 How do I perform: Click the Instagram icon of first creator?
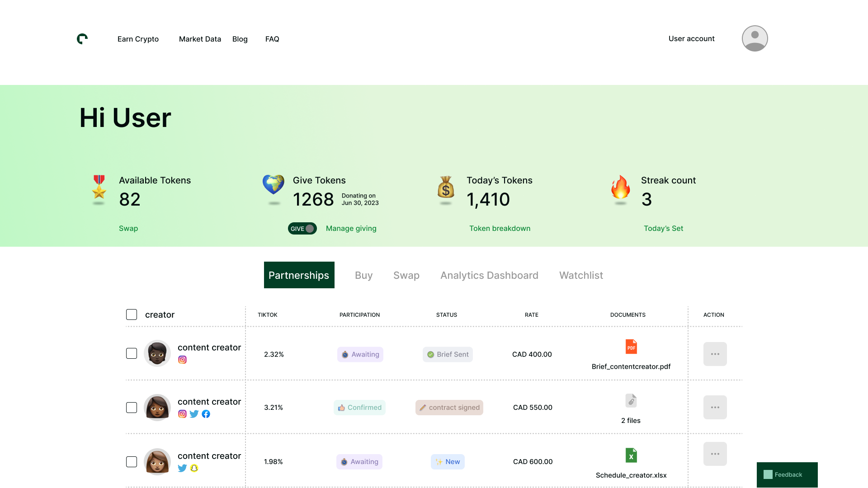pyautogui.click(x=182, y=360)
